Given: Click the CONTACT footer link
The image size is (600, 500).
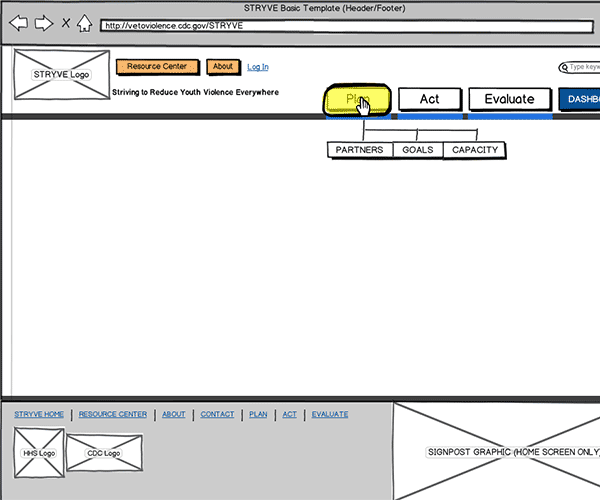Looking at the screenshot, I should pos(217,414).
